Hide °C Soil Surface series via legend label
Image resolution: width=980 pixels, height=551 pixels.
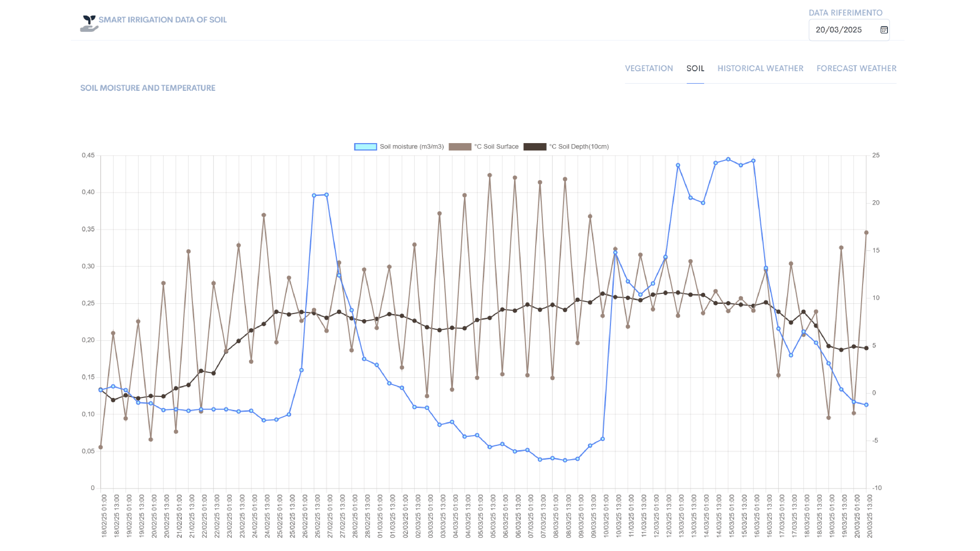coord(496,147)
